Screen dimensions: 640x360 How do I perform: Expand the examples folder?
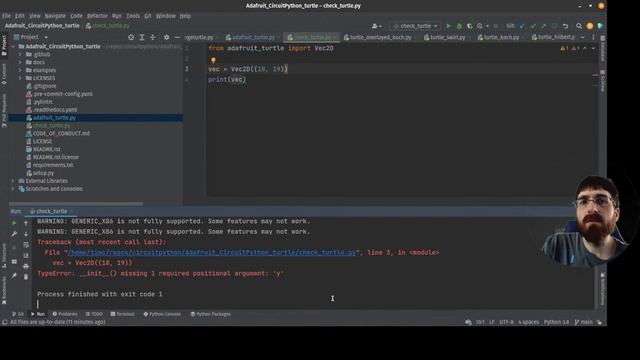(x=20, y=70)
